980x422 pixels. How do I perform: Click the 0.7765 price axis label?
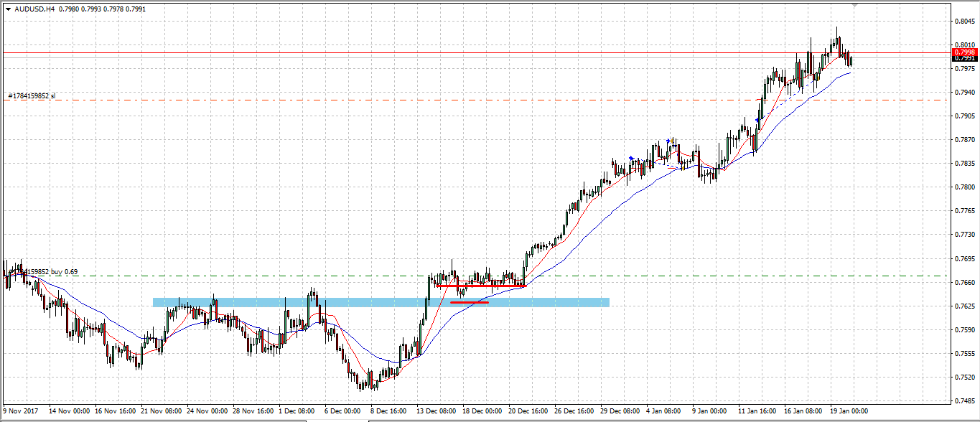coord(965,211)
